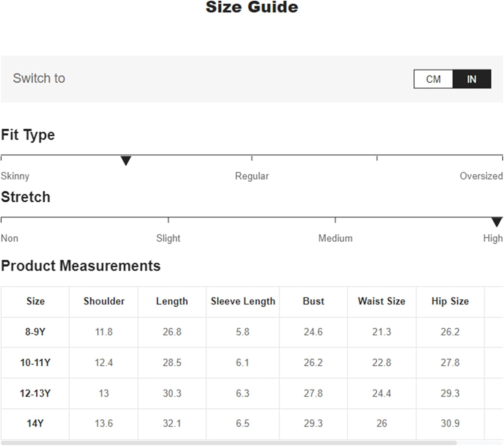Click the Medium stretch label
This screenshot has height=446, width=504.
point(335,238)
